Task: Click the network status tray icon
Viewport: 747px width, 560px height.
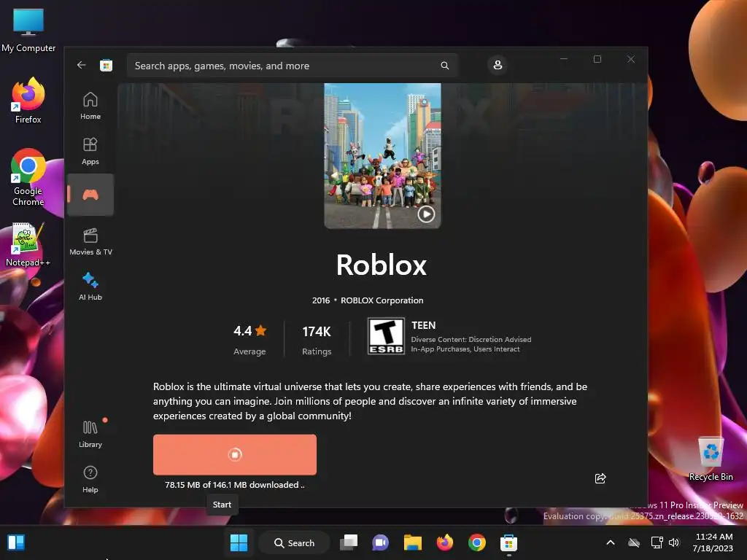Action: (x=657, y=542)
